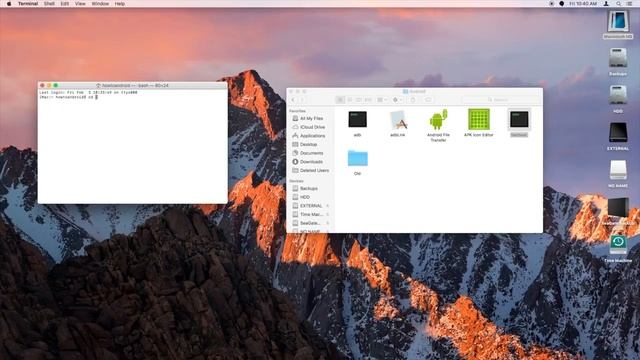
Task: Open Downloads in Finder sidebar
Action: point(311,162)
